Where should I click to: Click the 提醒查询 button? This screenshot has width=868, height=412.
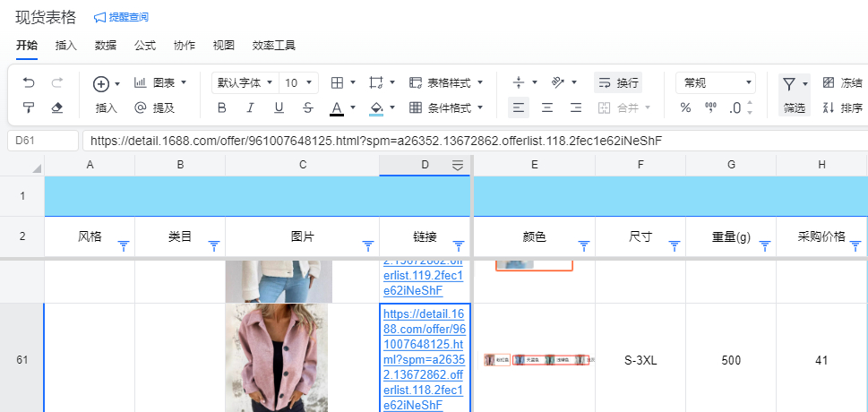coord(122,18)
